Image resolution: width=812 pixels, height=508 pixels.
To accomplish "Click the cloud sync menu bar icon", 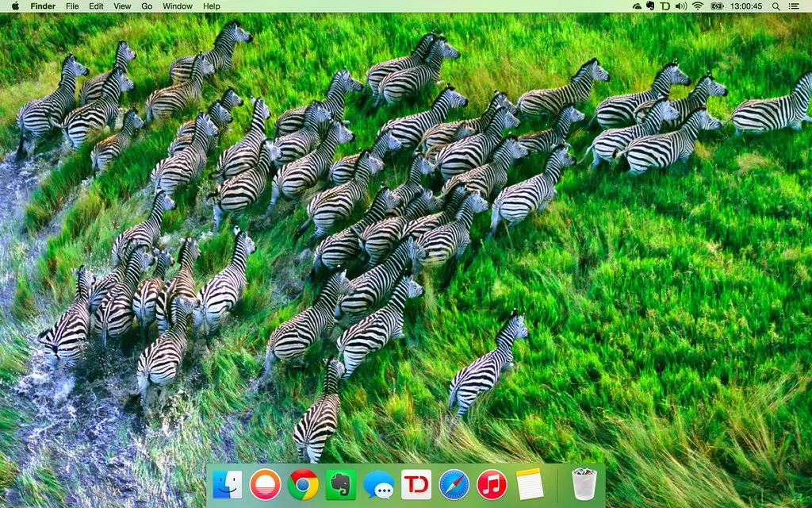I will point(637,6).
